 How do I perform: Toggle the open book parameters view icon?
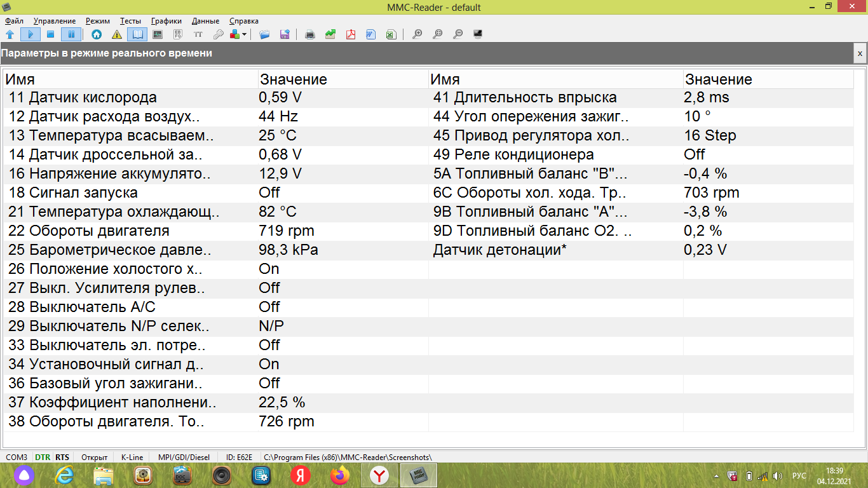137,34
